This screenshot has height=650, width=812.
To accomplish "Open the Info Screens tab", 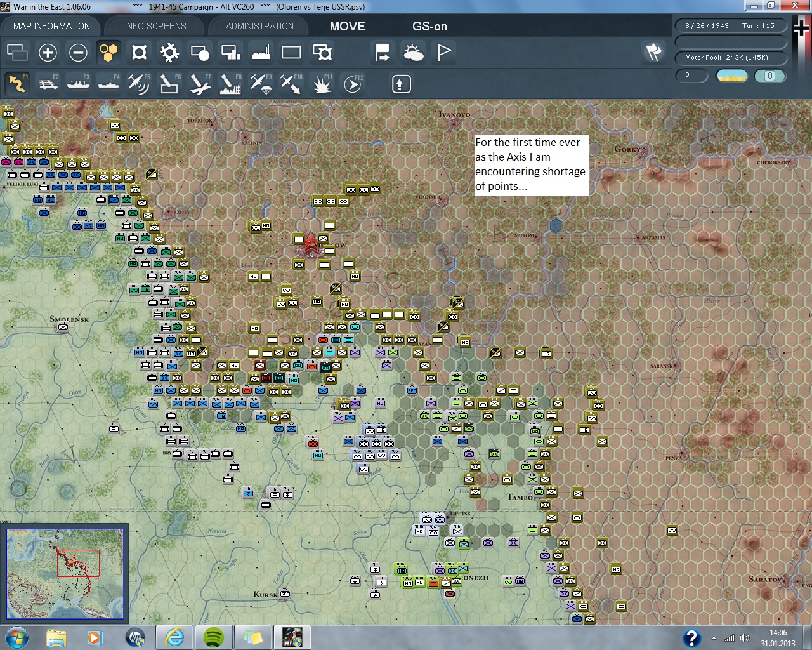I will pyautogui.click(x=155, y=26).
